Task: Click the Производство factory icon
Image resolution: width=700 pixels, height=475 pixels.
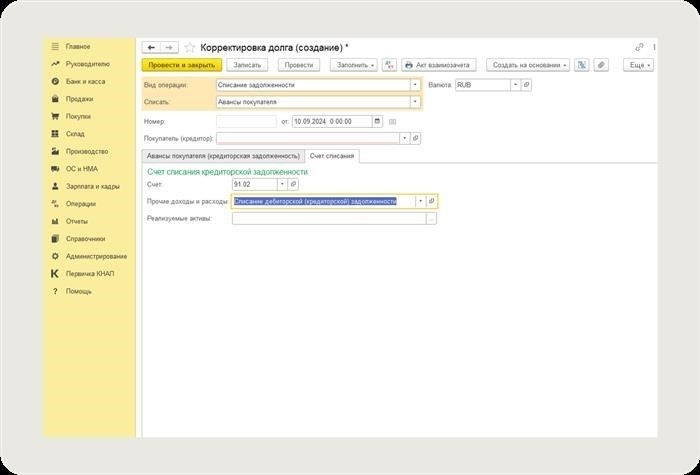Action: 55,151
